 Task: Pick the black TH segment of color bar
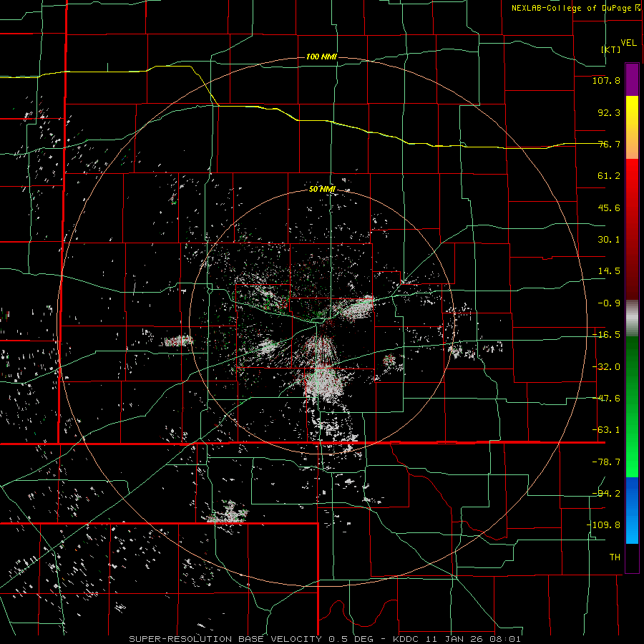pyautogui.click(x=632, y=557)
